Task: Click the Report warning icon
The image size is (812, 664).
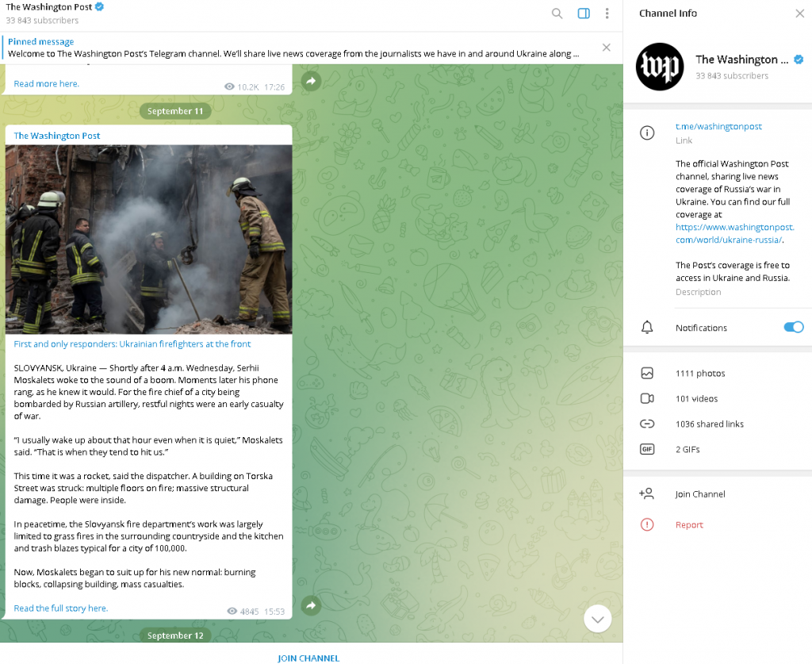Action: coord(647,524)
